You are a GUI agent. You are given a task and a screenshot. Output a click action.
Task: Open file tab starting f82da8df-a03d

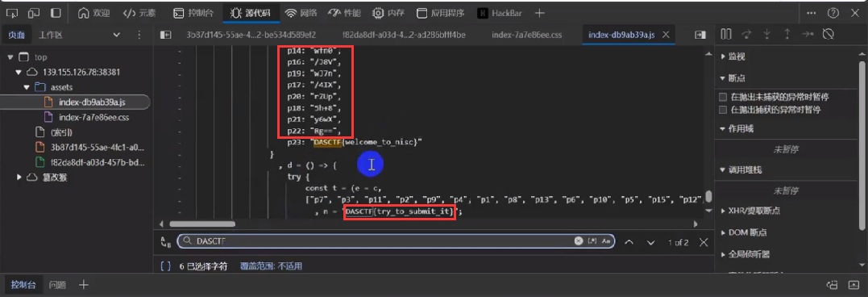coord(404,35)
